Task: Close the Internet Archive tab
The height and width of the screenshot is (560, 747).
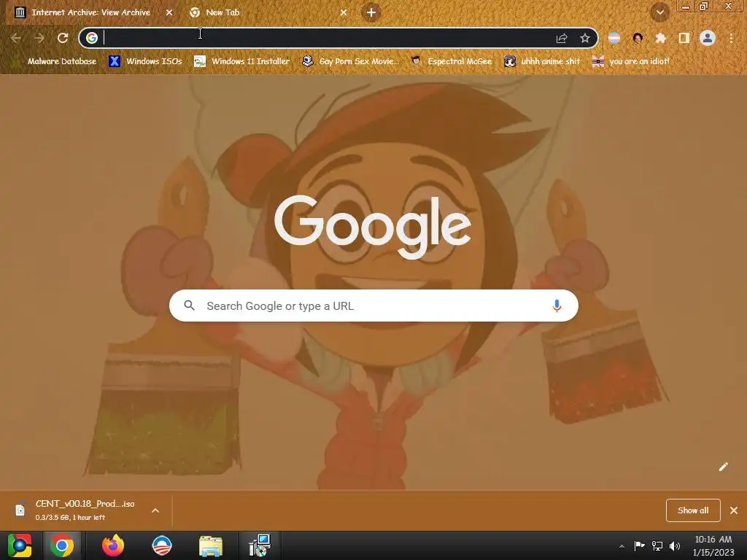Action: (x=169, y=13)
